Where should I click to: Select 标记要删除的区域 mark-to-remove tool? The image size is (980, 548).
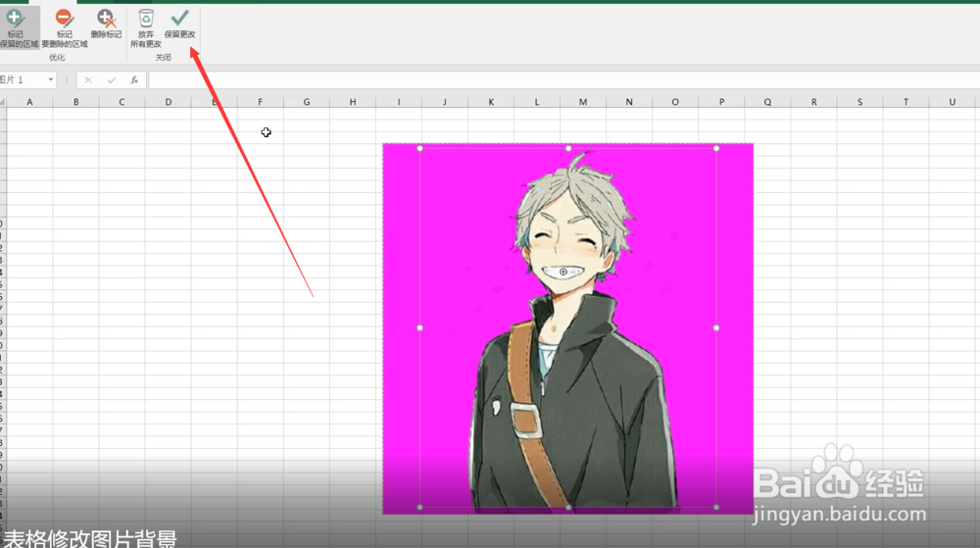(x=65, y=28)
